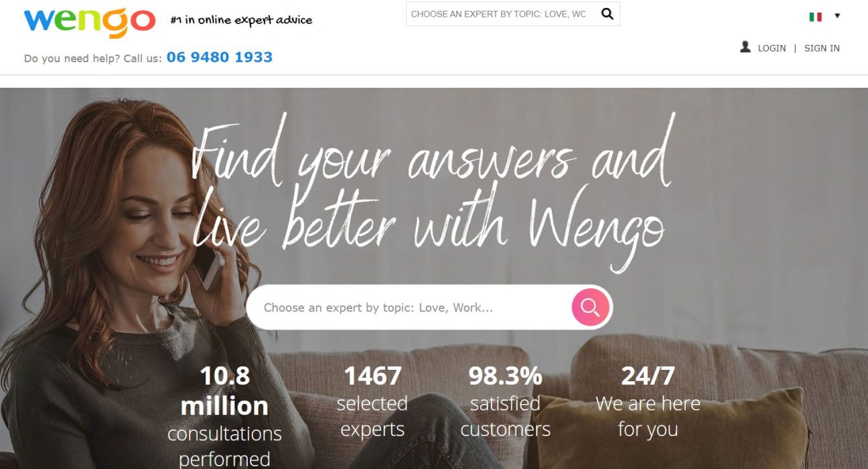The width and height of the screenshot is (868, 469).
Task: Click the pink search button in the hero
Action: (590, 307)
